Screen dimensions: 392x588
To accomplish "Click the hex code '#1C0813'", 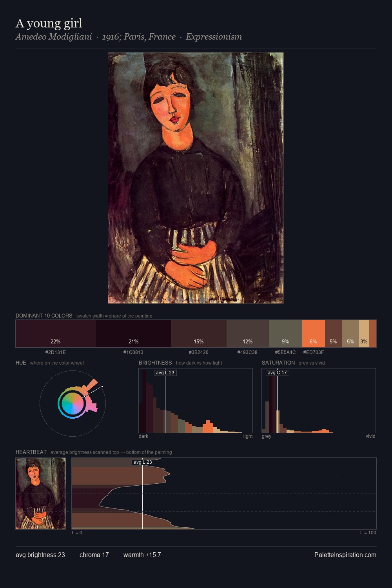I will pos(133,352).
